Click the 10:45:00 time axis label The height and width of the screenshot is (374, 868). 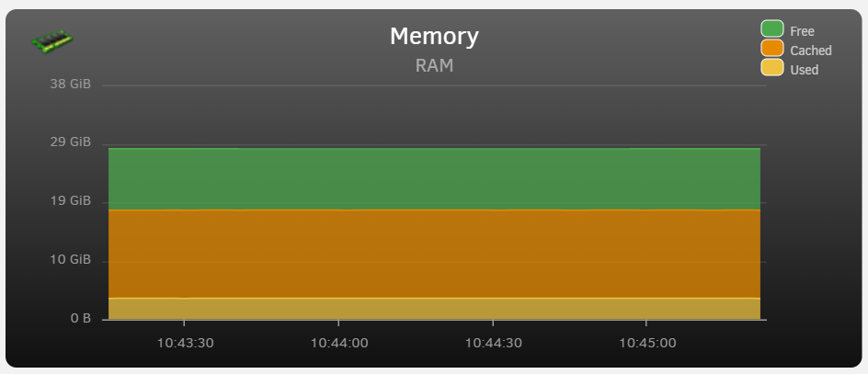point(647,343)
